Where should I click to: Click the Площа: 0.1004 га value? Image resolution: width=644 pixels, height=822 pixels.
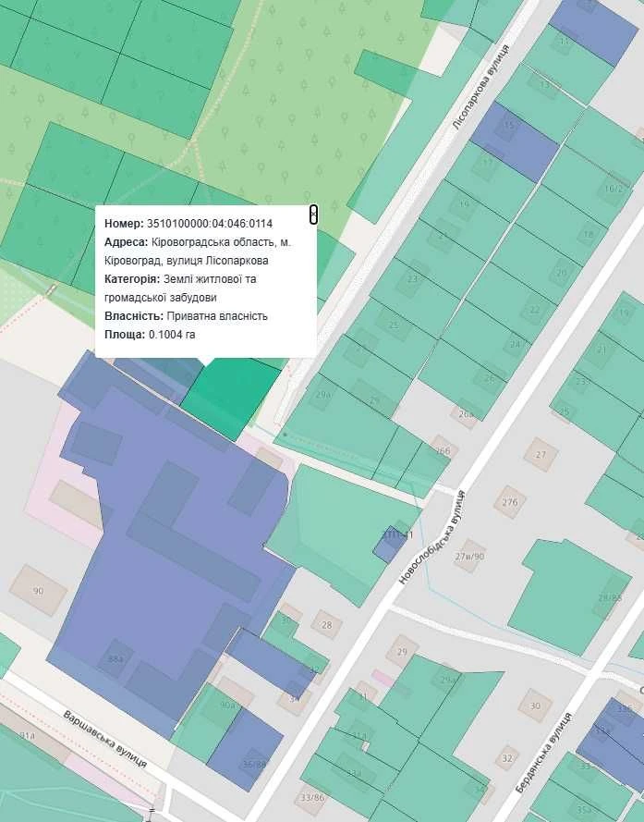tap(172, 335)
